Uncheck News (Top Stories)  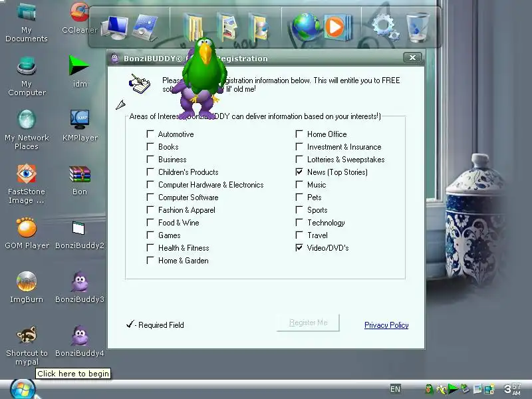tap(299, 172)
